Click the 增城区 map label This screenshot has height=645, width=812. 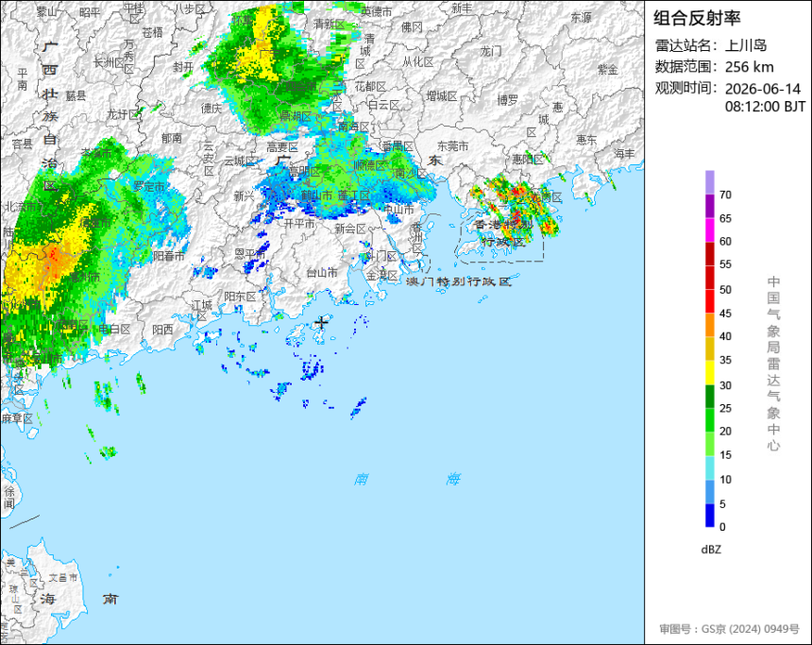coord(442,96)
